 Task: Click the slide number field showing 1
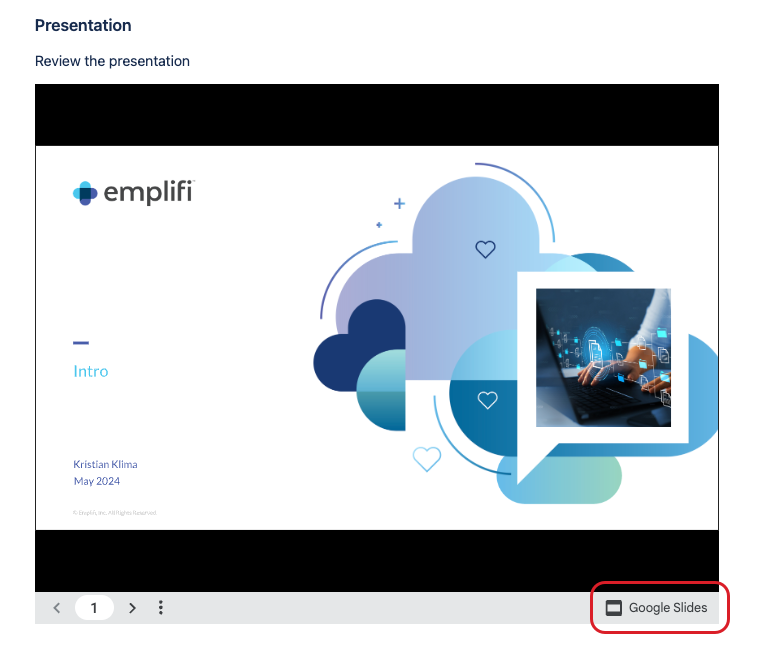coord(94,607)
